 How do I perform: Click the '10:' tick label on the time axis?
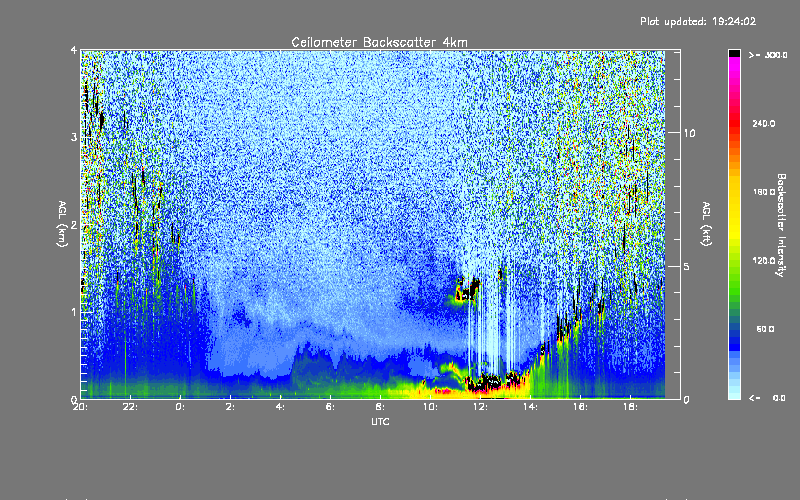tap(430, 407)
